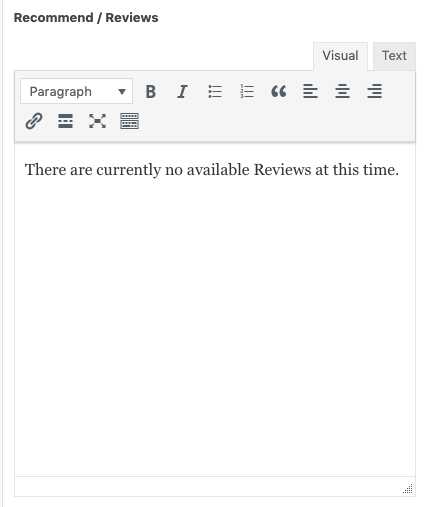
Task: Click the Paragraph dropdown arrow
Action: [x=122, y=92]
